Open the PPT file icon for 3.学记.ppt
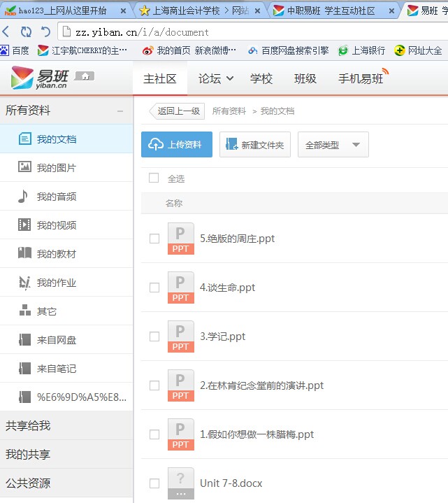This screenshot has height=503, width=448. click(x=181, y=336)
